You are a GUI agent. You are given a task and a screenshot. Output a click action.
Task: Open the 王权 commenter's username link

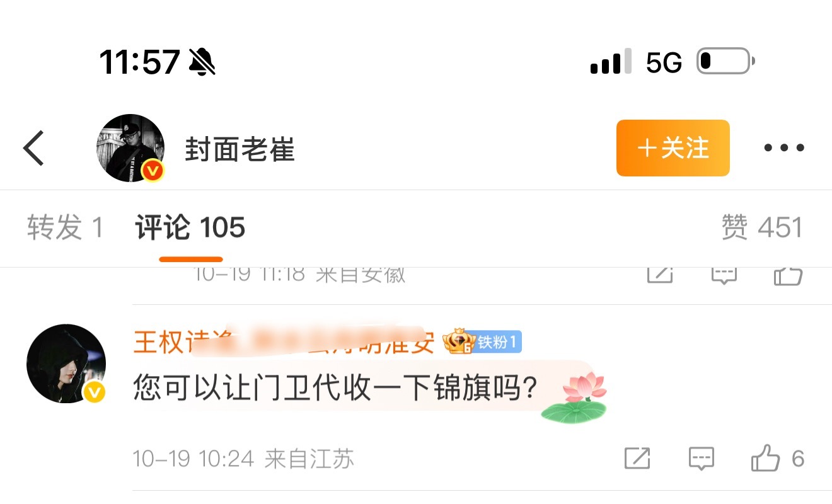point(284,342)
